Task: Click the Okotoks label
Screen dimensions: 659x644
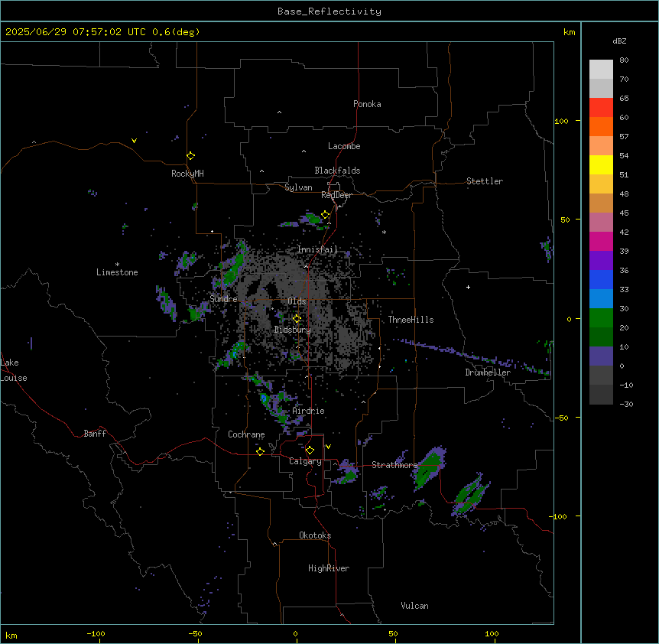Action: pos(315,535)
